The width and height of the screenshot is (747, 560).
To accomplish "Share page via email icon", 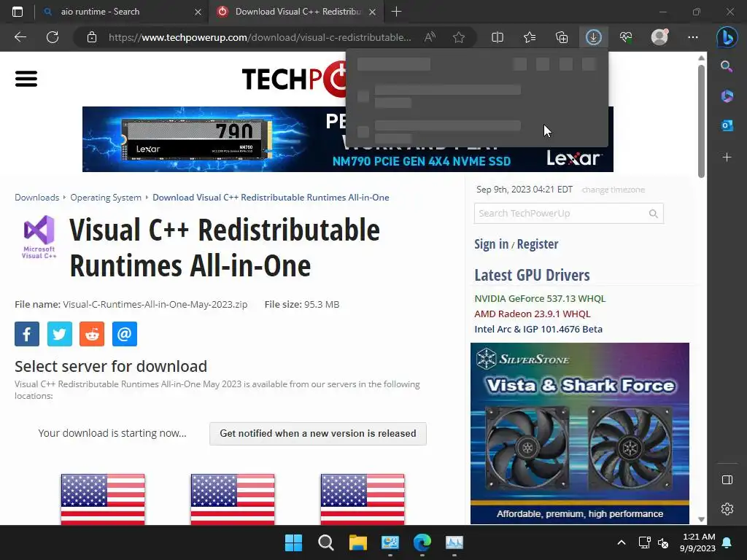I will point(124,334).
